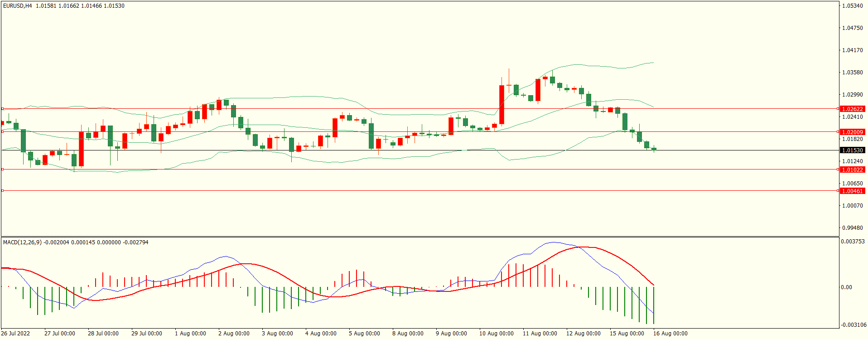This screenshot has width=868, height=339.
Task: Click the 1 Aug 00:00 date label
Action: click(190, 334)
